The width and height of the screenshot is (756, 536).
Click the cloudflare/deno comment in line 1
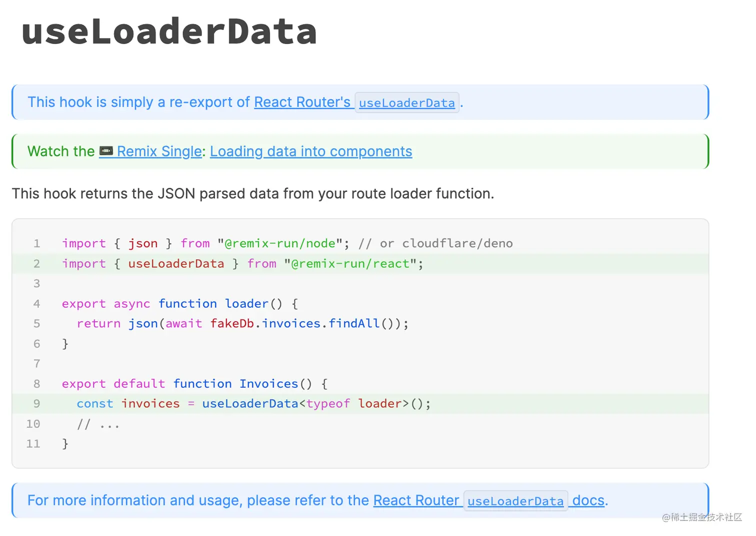pos(435,243)
